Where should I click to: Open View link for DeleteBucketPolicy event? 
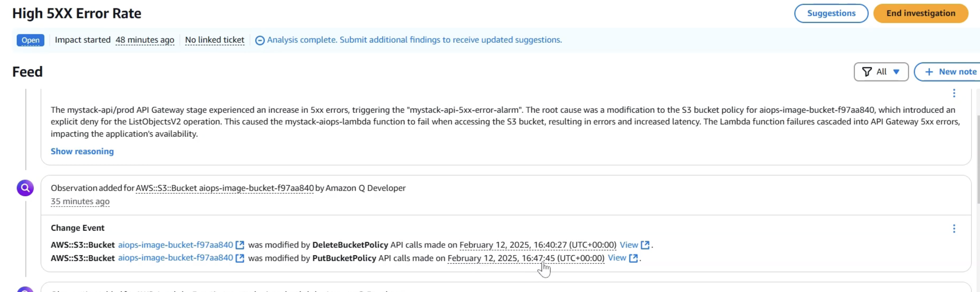[629, 245]
